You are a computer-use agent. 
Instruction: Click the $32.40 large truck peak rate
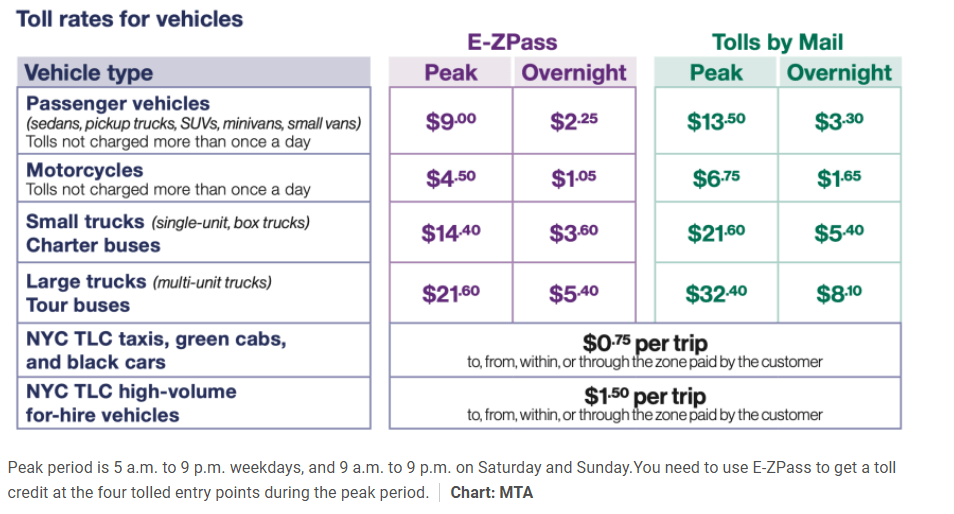click(x=716, y=293)
